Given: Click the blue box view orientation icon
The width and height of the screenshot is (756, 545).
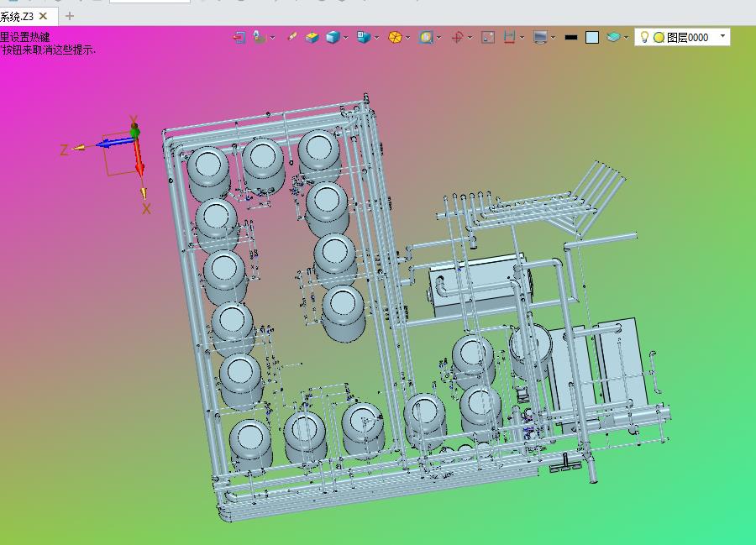Looking at the screenshot, I should click(364, 37).
